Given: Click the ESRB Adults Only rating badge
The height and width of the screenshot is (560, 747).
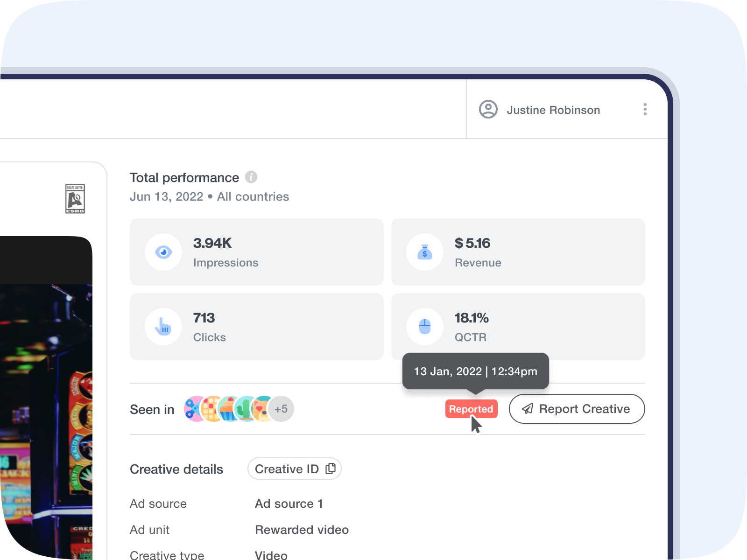Looking at the screenshot, I should tap(75, 199).
